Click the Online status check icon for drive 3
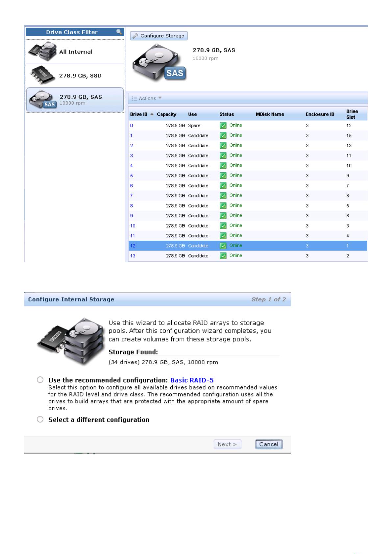Viewport: 392px width, 554px height. click(x=223, y=156)
